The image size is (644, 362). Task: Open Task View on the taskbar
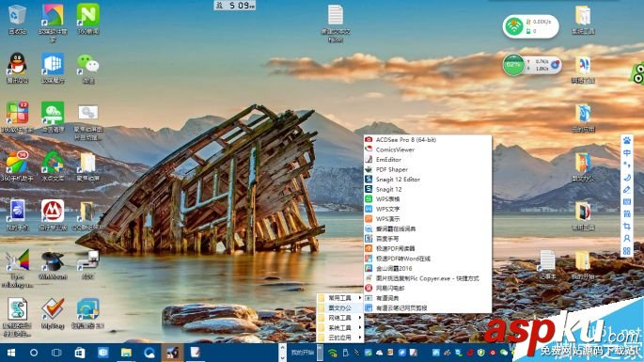click(56, 353)
